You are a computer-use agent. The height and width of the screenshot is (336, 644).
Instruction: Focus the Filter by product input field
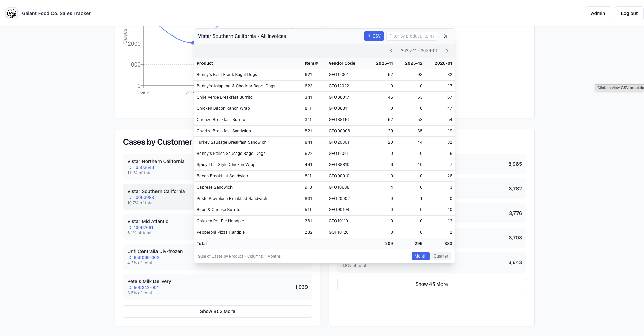(412, 36)
